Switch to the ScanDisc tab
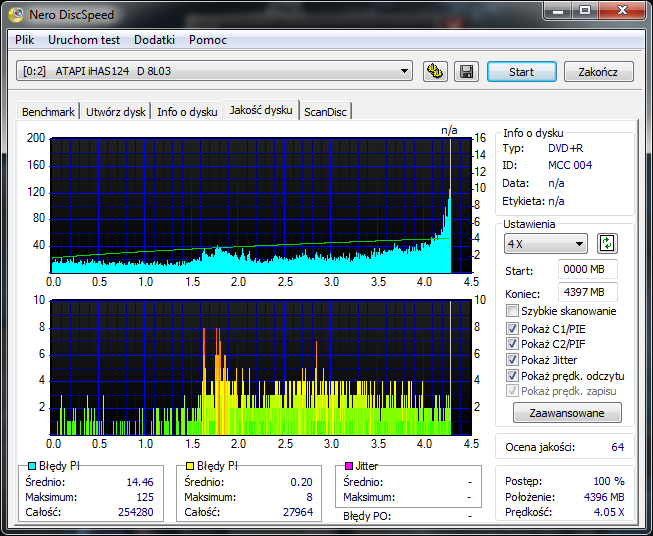This screenshot has height=536, width=653. (325, 112)
